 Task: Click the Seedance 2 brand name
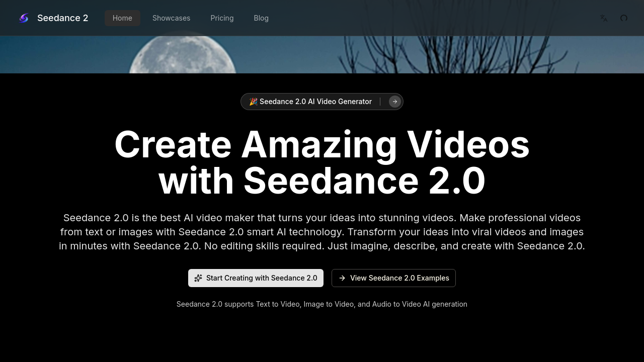point(62,18)
